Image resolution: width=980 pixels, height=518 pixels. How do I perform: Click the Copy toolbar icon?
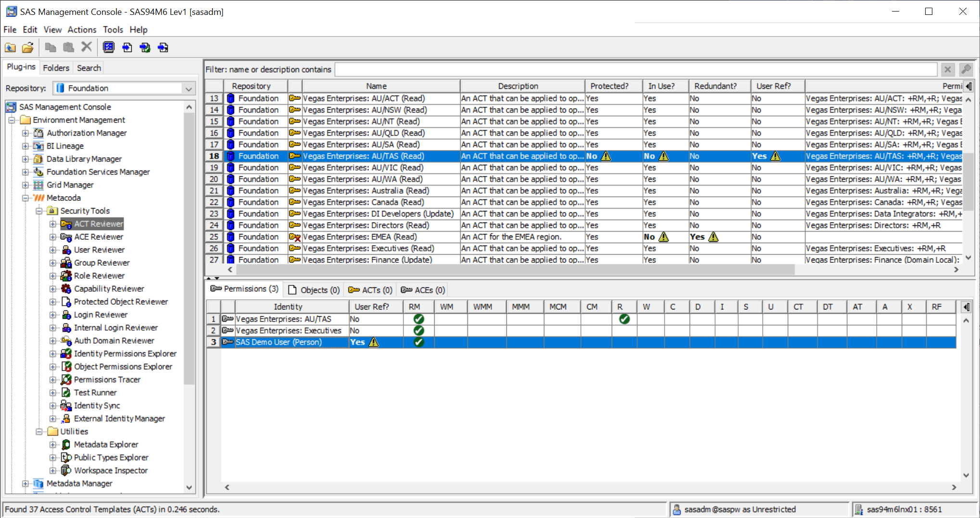50,47
